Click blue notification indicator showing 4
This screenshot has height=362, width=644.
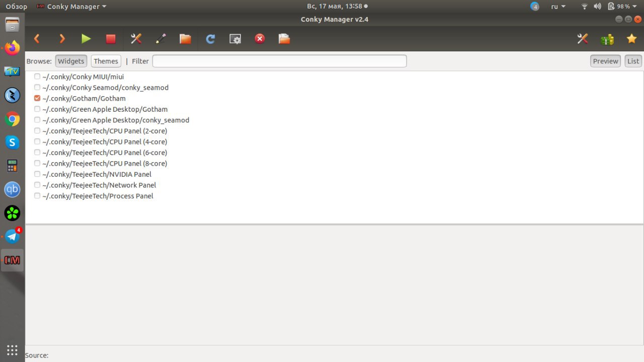[x=535, y=7]
